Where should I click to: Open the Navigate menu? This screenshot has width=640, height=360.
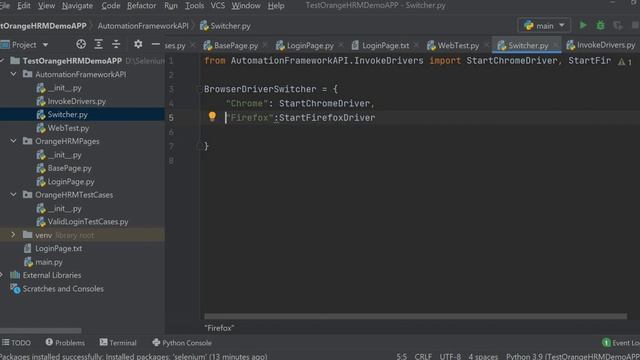point(77,5)
